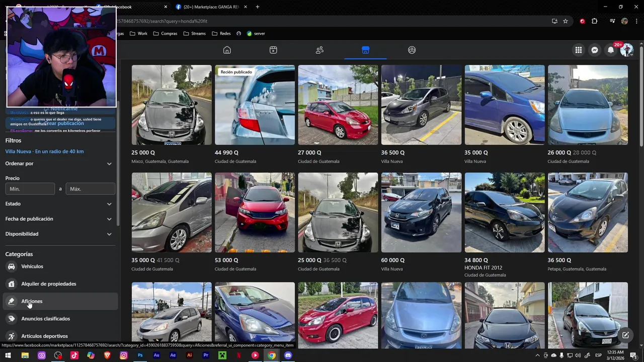Expand the Ordenar por filter
The image size is (644, 362).
(59, 163)
